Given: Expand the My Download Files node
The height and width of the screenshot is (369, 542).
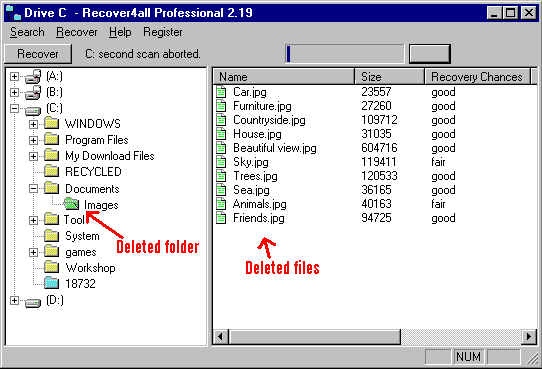Looking at the screenshot, I should point(33,157).
